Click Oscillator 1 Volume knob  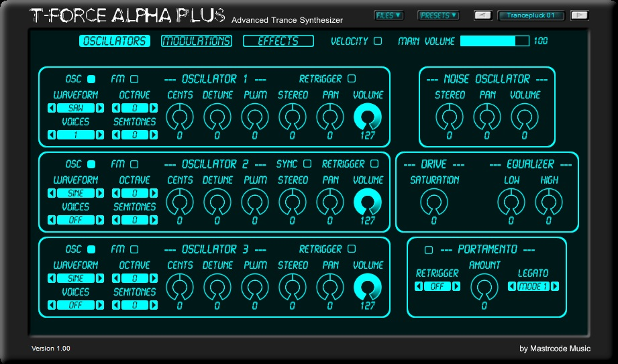tap(368, 117)
